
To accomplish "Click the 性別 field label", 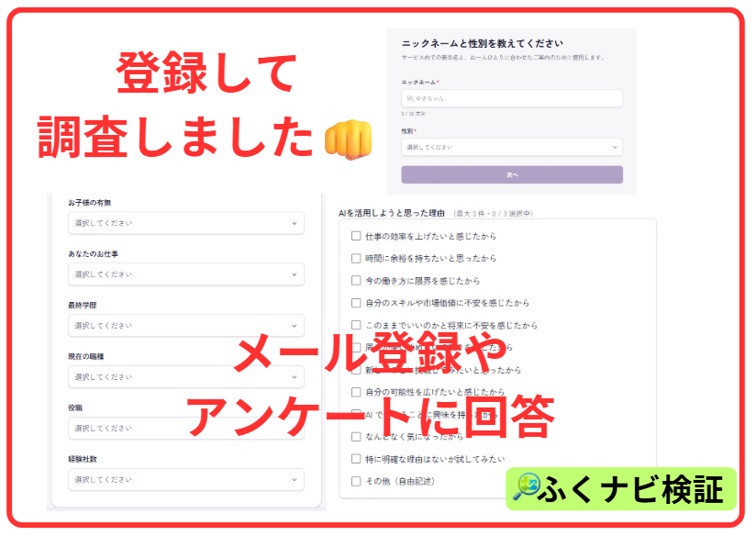I will (x=408, y=130).
